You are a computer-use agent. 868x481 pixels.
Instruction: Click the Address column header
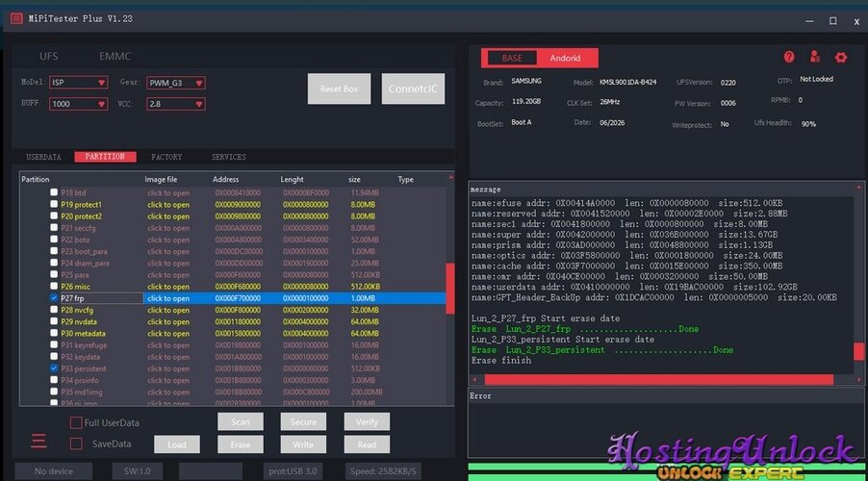click(x=225, y=179)
